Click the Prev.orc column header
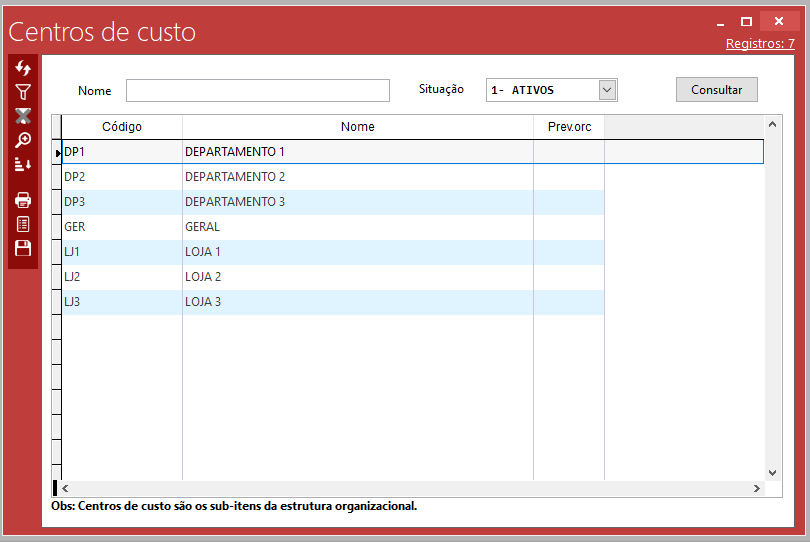 point(568,127)
